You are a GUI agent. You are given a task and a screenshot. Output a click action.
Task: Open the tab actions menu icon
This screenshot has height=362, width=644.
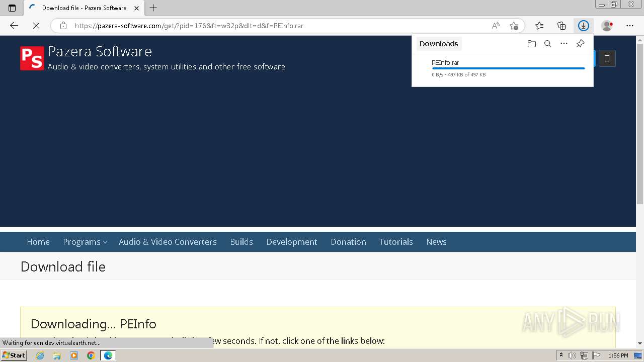tap(12, 8)
